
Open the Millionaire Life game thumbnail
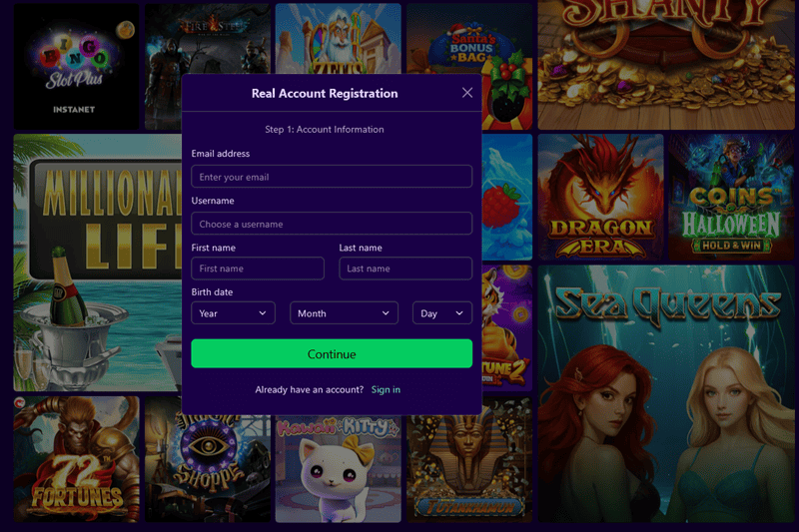click(97, 263)
